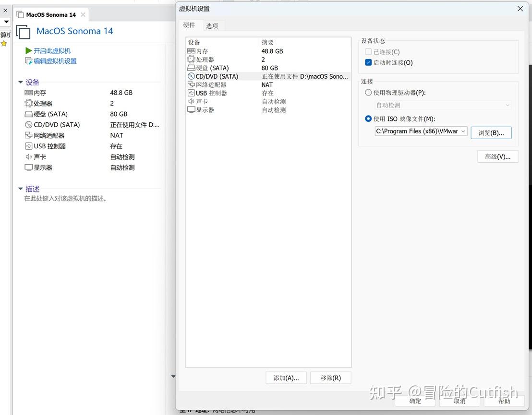Click the 80 GB value in main window
Viewport: 532px width, 415px height.
point(119,114)
